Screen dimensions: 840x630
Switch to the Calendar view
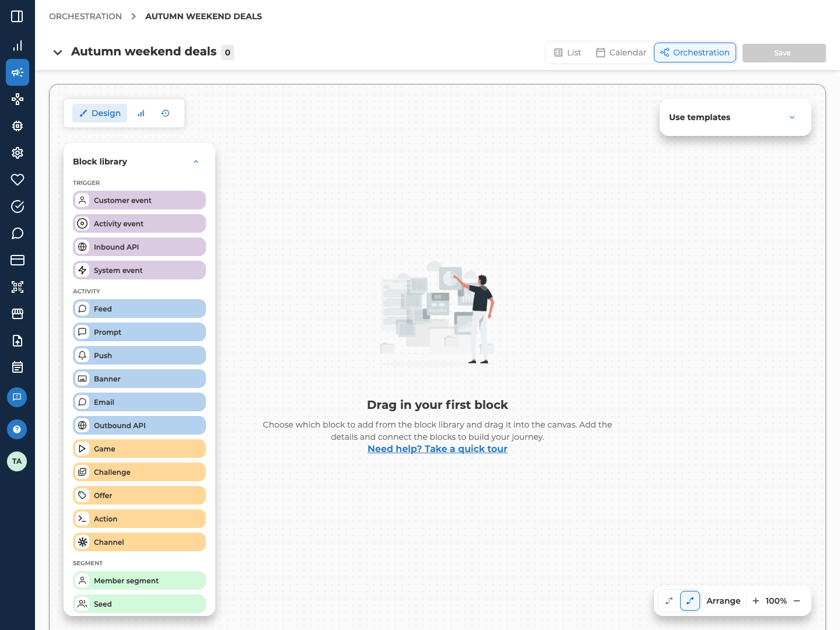pyautogui.click(x=621, y=52)
